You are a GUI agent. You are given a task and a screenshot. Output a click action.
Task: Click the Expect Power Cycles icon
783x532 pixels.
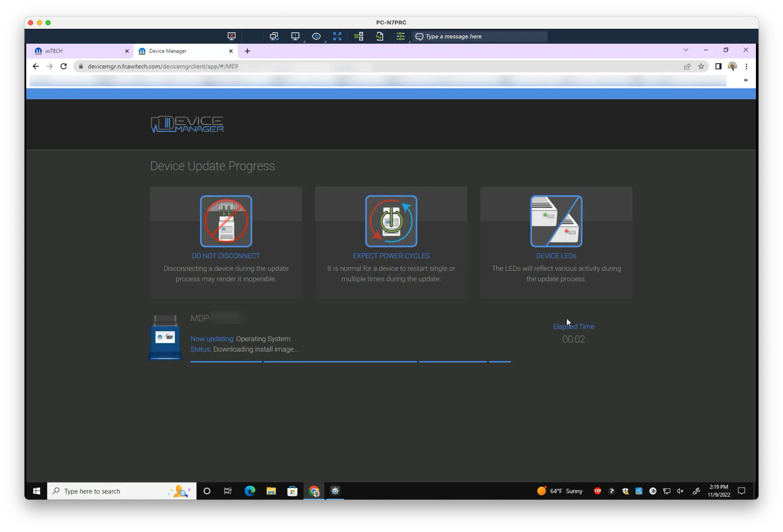pyautogui.click(x=391, y=221)
